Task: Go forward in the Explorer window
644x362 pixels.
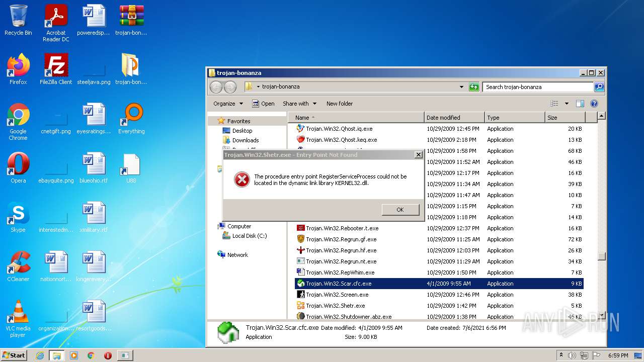Action: (230, 87)
